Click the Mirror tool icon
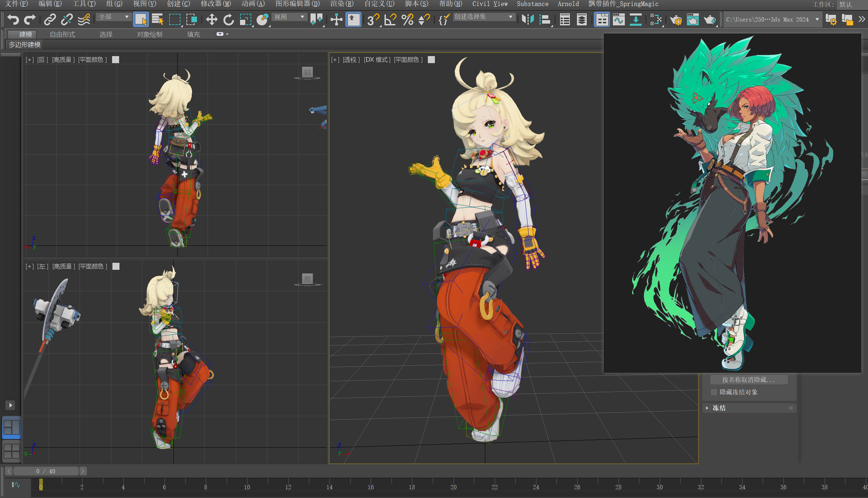Image resolution: width=868 pixels, height=498 pixels. tap(528, 19)
